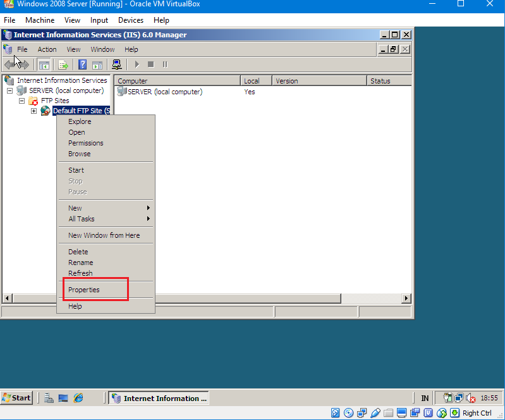505x420 pixels.
Task: Expand the Default FTP Site node
Action: 34,111
